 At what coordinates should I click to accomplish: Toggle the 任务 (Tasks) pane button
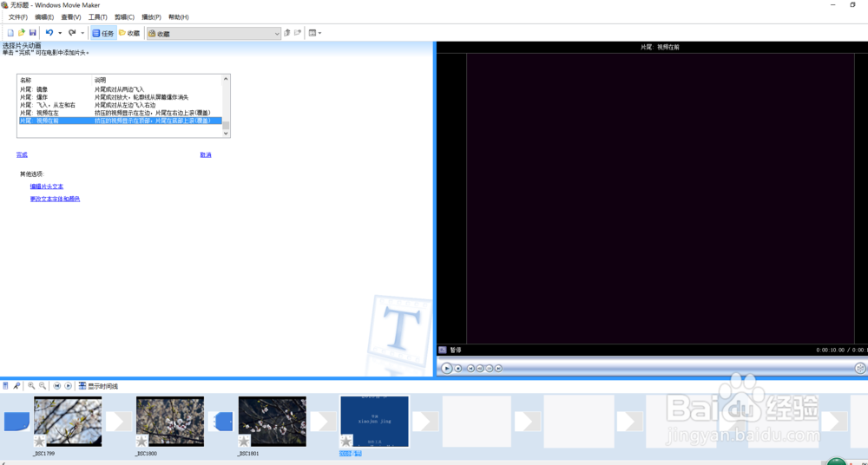pos(103,33)
